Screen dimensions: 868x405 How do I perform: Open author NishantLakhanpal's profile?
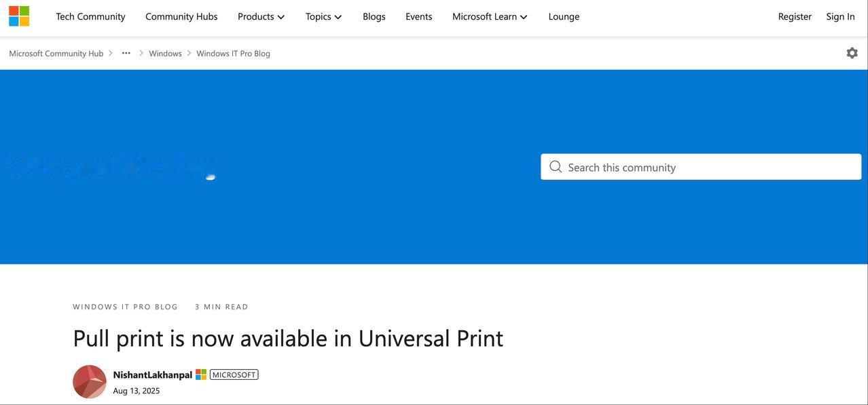pyautogui.click(x=153, y=374)
